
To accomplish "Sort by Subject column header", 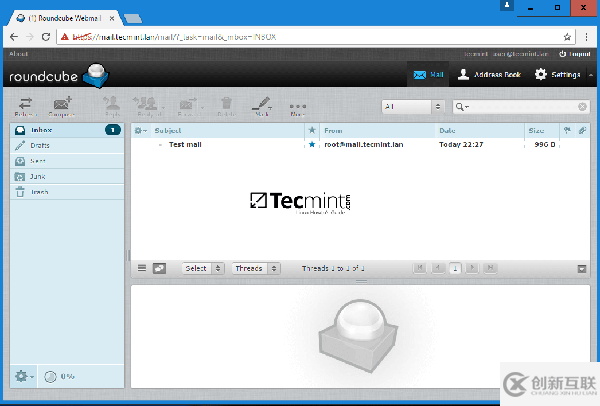I will click(168, 130).
